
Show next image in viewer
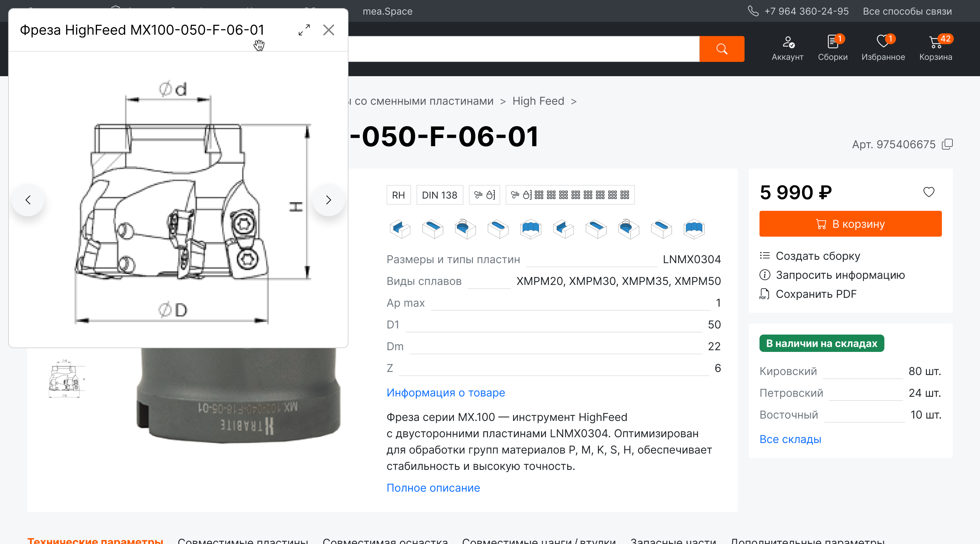[x=328, y=200]
